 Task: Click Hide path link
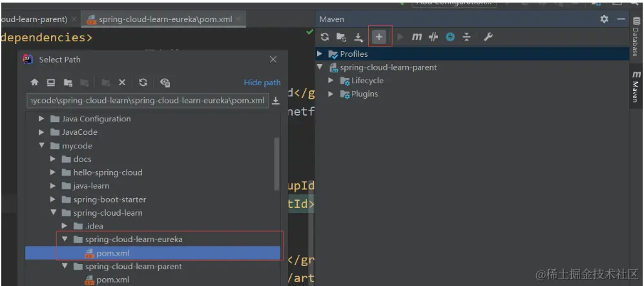pos(262,83)
